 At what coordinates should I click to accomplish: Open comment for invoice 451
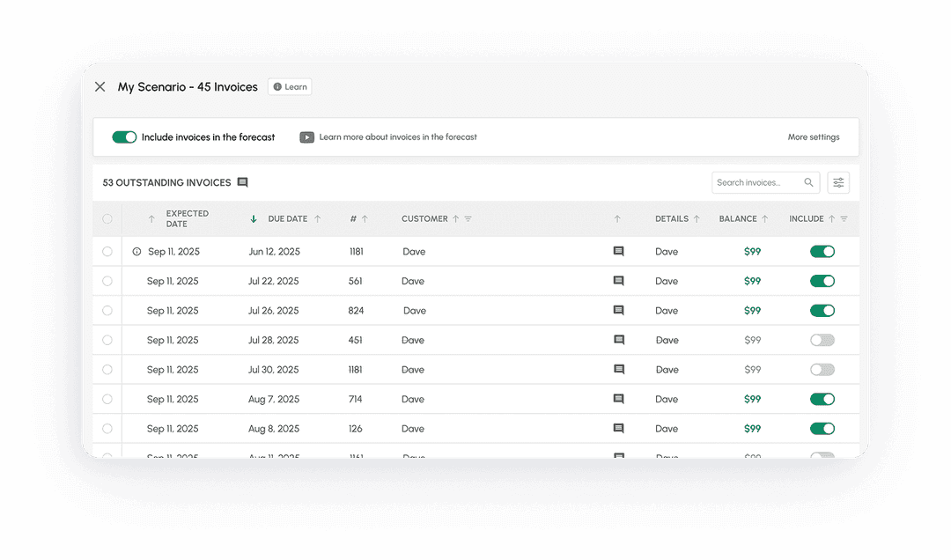click(619, 341)
